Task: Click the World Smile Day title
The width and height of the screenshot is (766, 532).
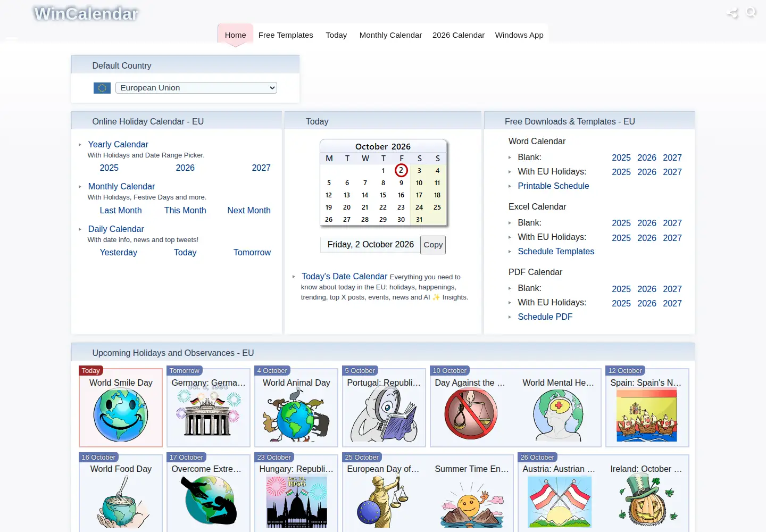Action: [x=121, y=383]
